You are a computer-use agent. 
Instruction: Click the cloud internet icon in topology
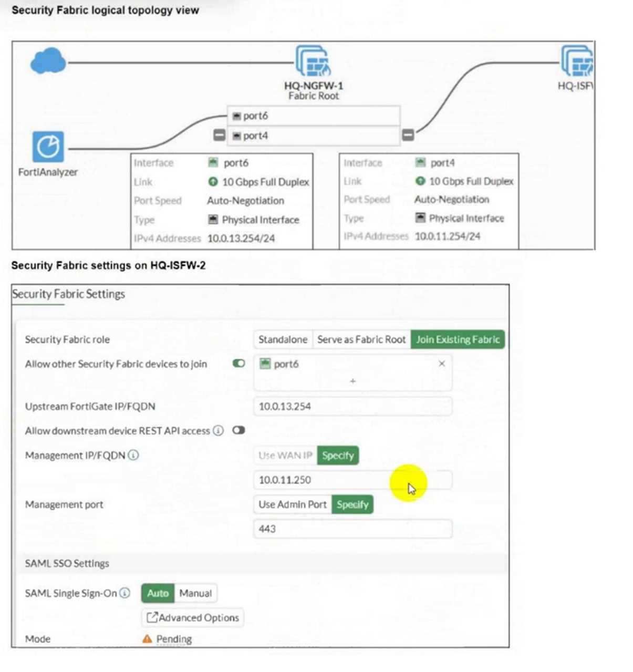pyautogui.click(x=48, y=61)
